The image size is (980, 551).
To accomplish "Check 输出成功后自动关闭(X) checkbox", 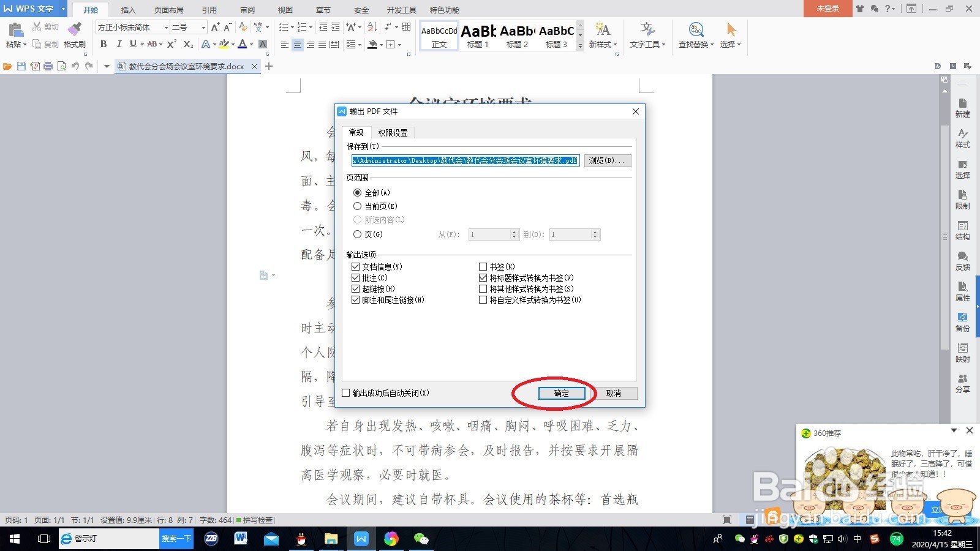I will click(346, 392).
